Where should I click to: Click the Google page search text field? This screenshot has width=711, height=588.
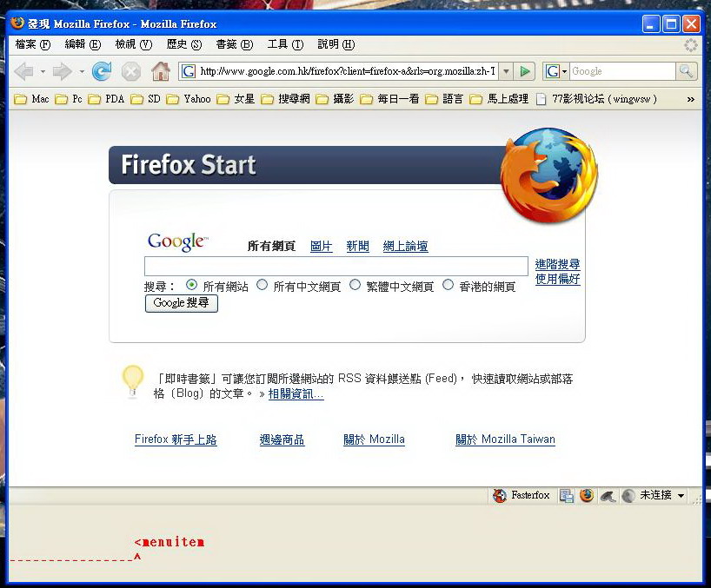pos(336,266)
